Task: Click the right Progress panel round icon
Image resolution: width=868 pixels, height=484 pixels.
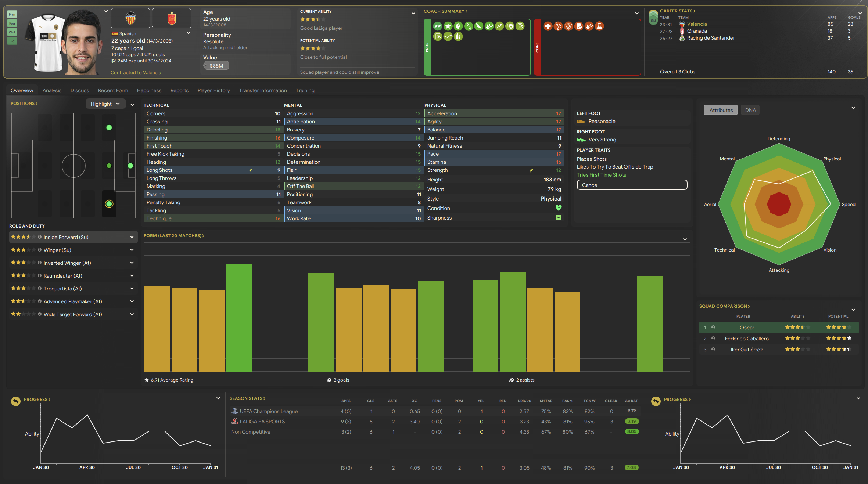Action: (656, 401)
